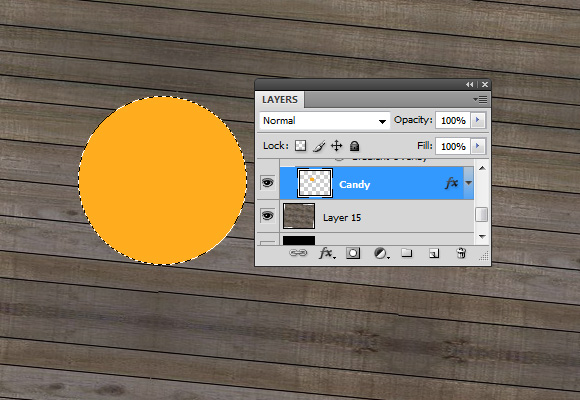Hide Layer 15 visibility eye
Image resolution: width=580 pixels, height=400 pixels.
[x=268, y=216]
